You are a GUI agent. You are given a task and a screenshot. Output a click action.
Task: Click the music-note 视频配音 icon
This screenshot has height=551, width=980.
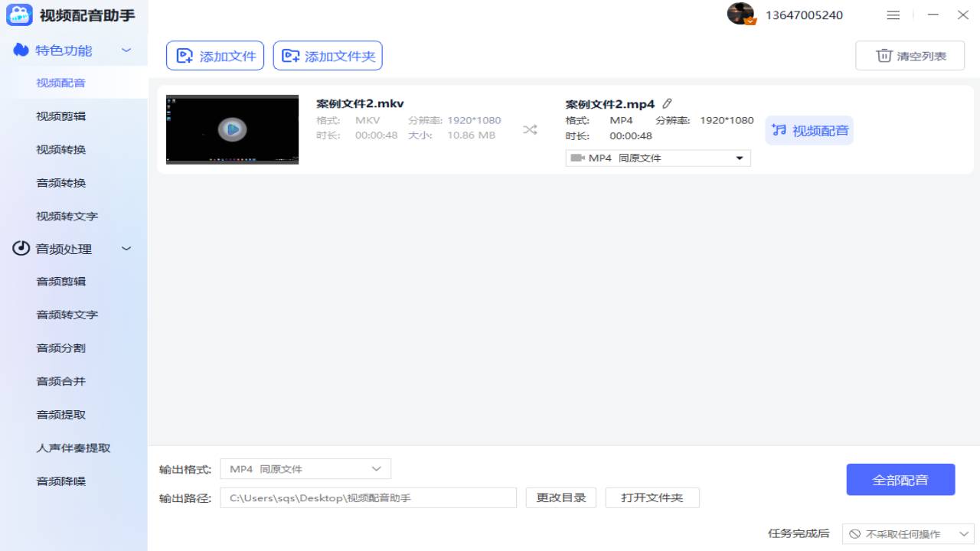pos(779,130)
